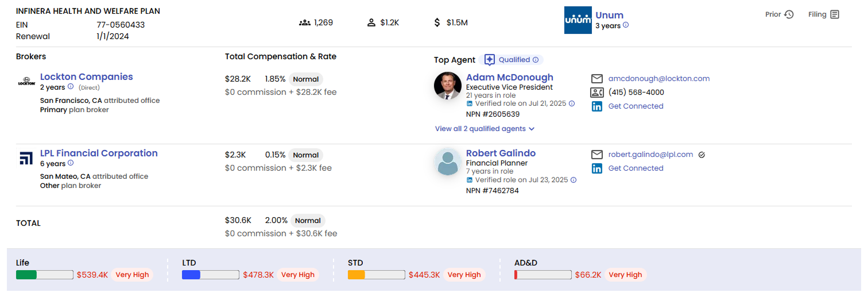Click the Very High badge for LTD
This screenshot has height=296, width=868.
point(298,275)
